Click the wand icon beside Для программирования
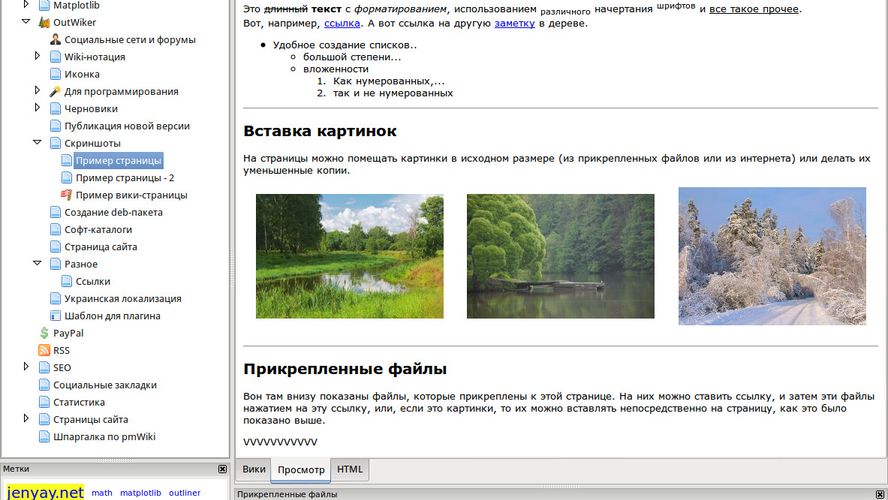The height and width of the screenshot is (500, 888). (56, 92)
